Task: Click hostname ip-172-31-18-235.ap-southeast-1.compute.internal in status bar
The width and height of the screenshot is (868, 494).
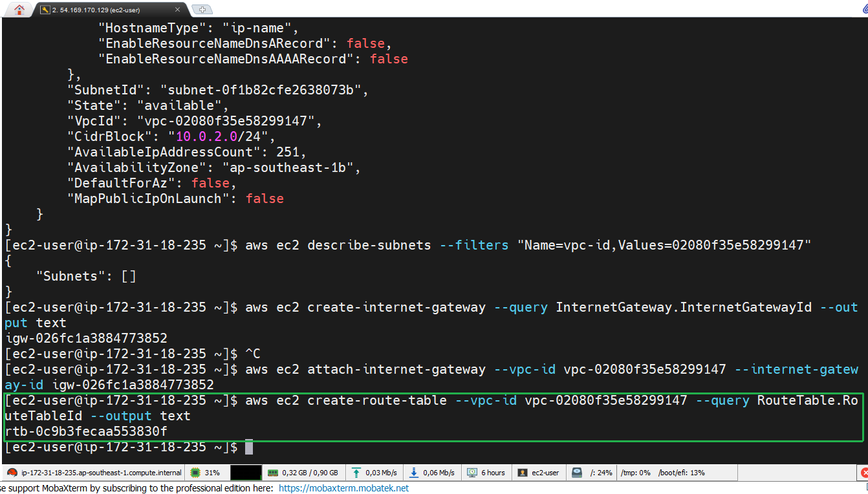Action: coord(102,473)
